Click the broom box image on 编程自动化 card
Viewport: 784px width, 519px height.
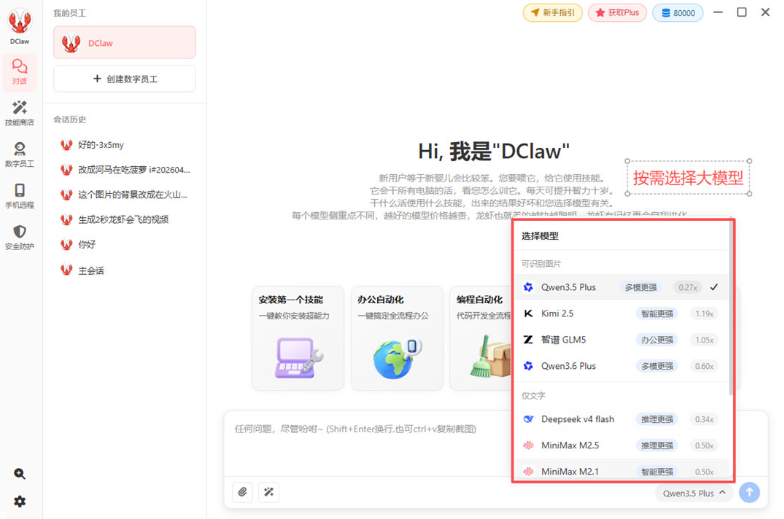[490, 356]
